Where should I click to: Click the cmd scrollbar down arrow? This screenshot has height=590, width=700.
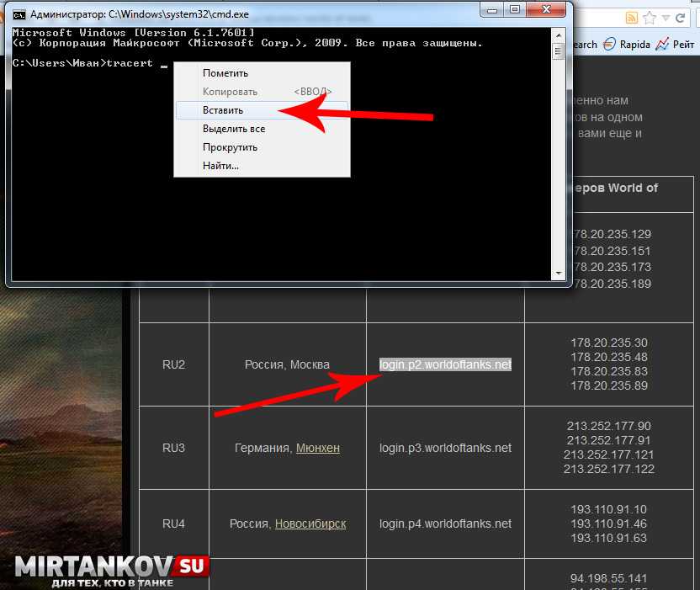coord(557,274)
